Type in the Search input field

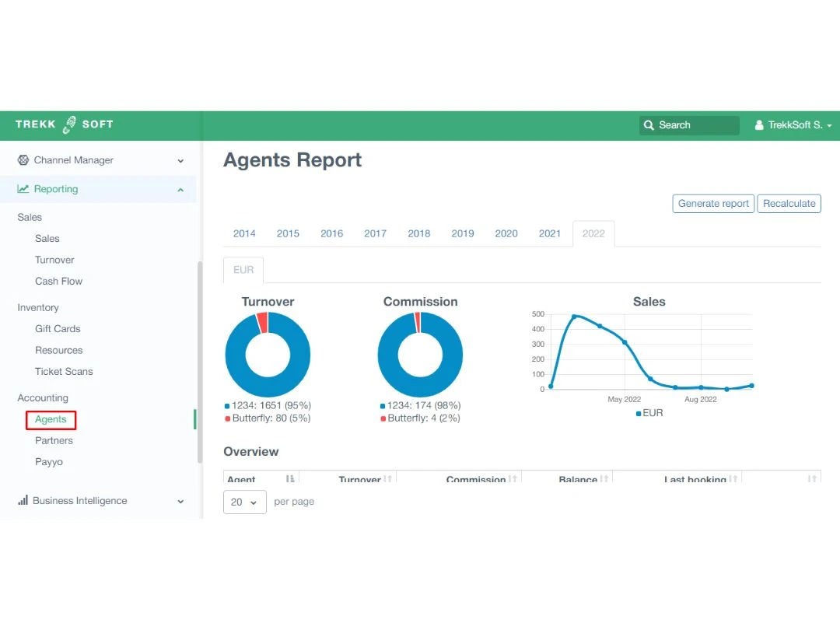[x=696, y=125]
